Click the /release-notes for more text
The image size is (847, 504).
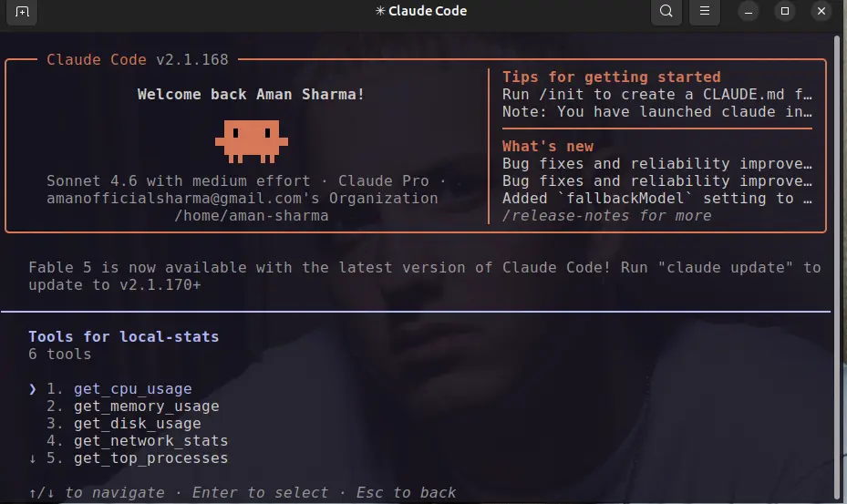coord(606,215)
